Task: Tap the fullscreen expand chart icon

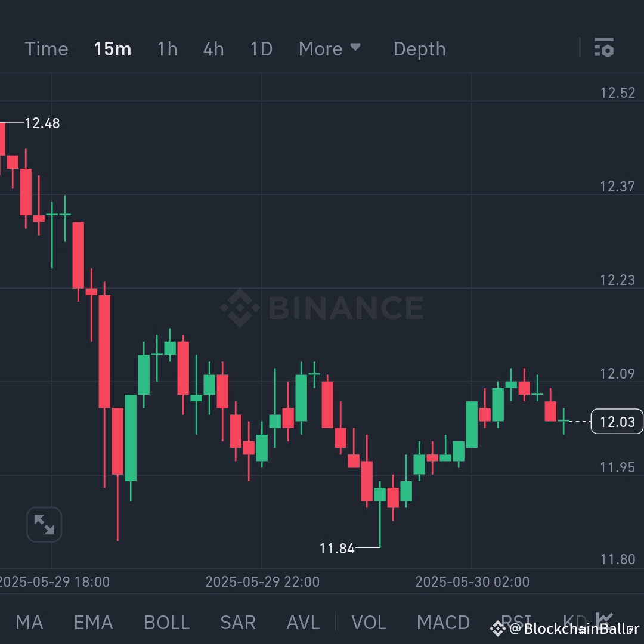Action: [x=44, y=525]
